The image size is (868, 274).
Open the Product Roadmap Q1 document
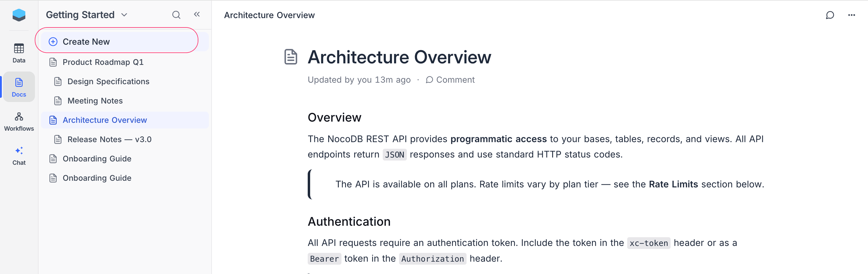[103, 62]
